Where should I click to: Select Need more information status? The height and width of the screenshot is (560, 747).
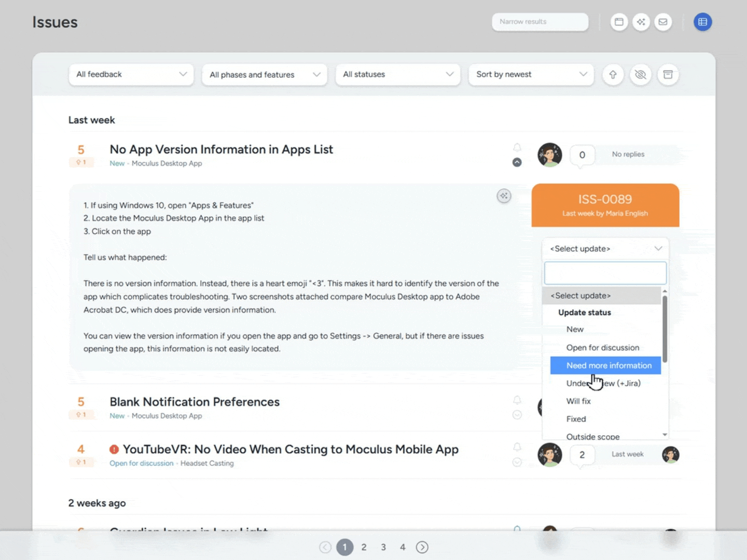coord(605,365)
